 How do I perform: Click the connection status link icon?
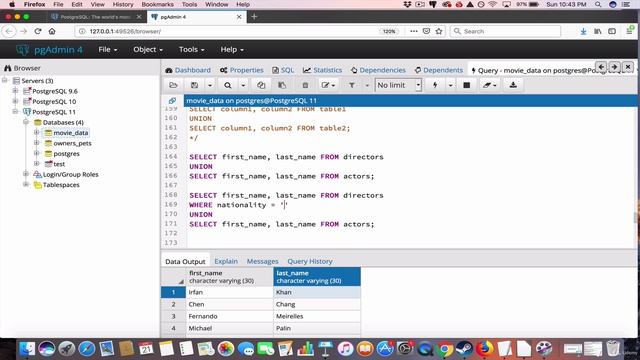coord(172,100)
